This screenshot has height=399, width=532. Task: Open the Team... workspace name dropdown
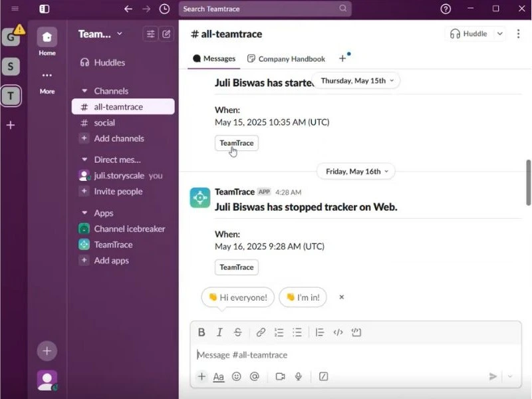(100, 34)
